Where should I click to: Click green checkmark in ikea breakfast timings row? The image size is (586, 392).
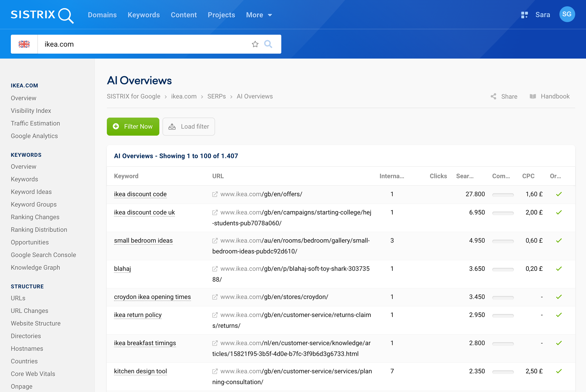559,343
